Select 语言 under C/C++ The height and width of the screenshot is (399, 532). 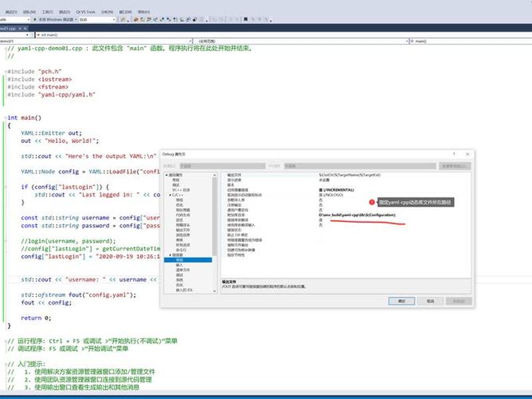[179, 220]
